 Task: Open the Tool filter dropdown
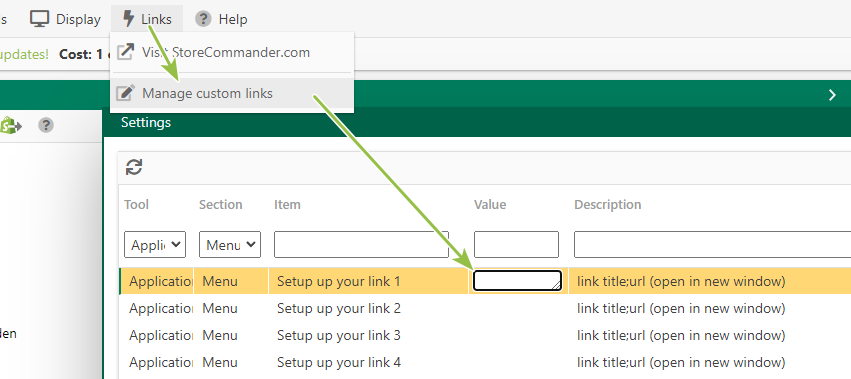pyautogui.click(x=155, y=244)
